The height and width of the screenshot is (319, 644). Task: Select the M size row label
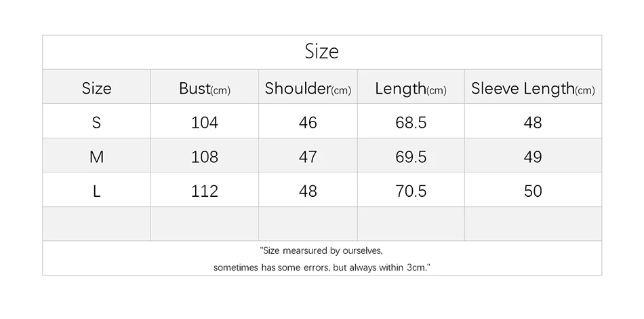[x=96, y=157]
